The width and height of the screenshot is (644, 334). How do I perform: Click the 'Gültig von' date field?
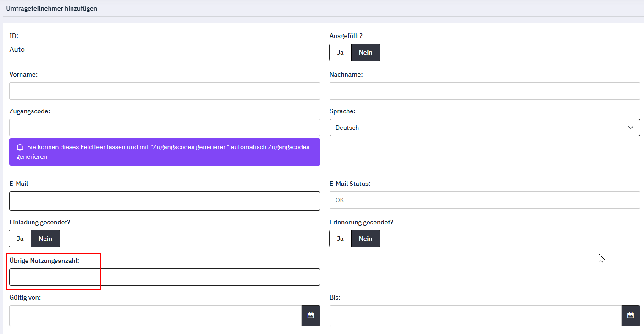(155, 316)
